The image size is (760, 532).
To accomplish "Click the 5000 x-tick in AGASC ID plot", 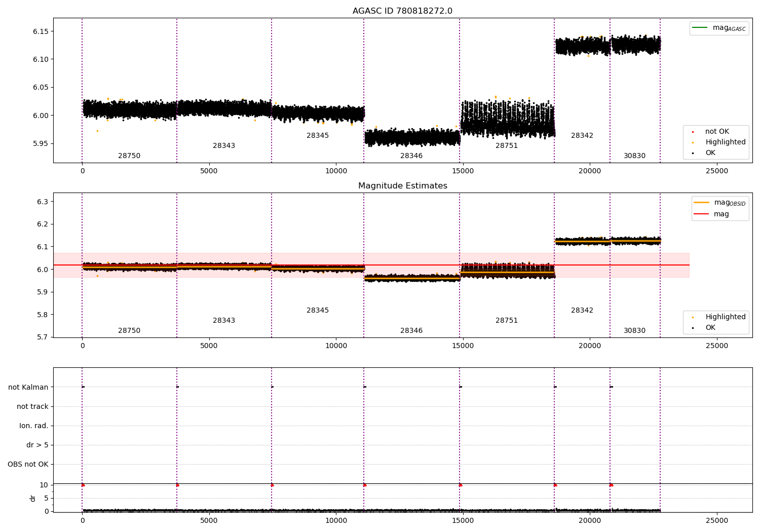I will coord(209,171).
